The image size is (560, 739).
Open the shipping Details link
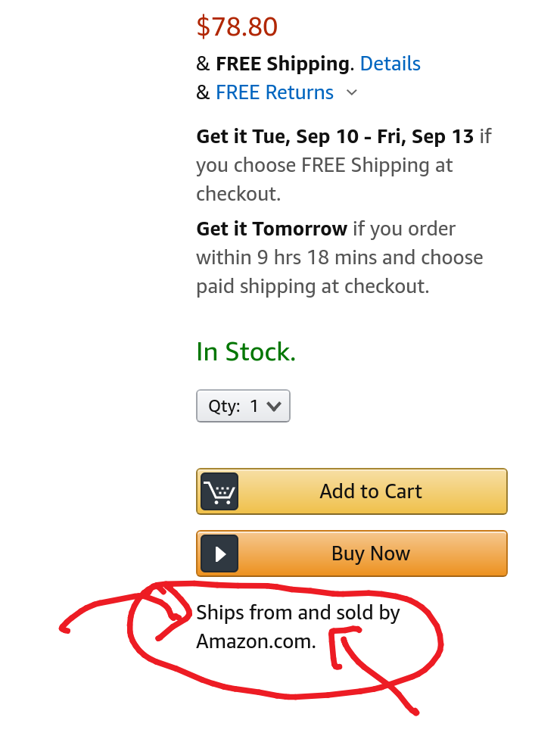point(390,64)
